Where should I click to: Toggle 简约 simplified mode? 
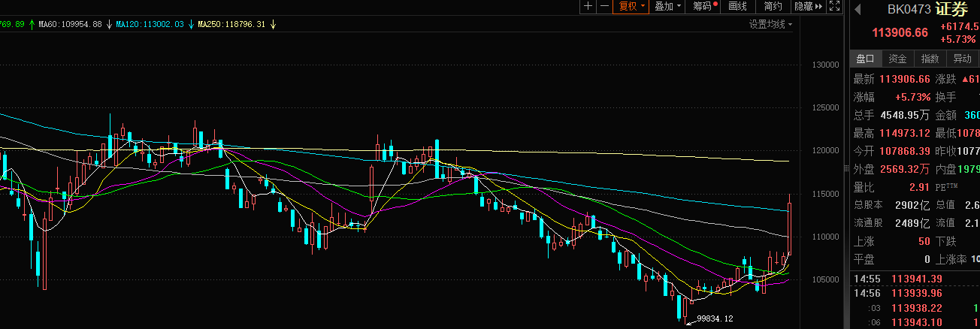pyautogui.click(x=773, y=7)
